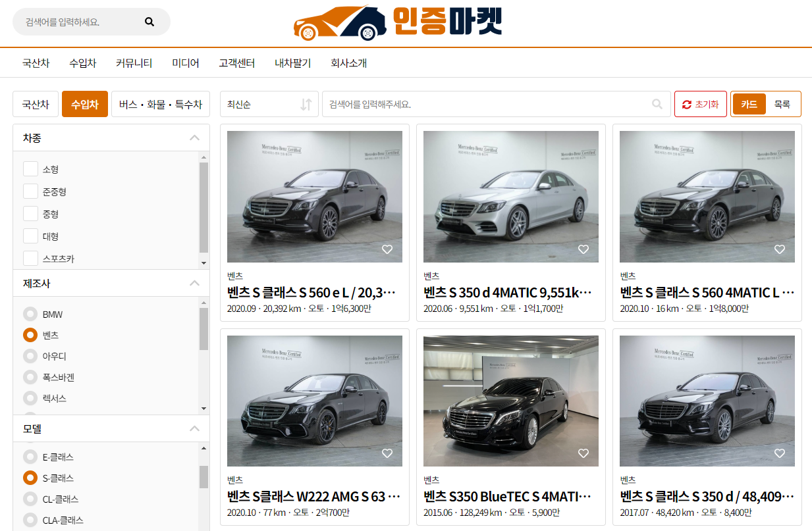Open the 커뮤니티 navigation menu
This screenshot has width=812, height=531.
click(x=134, y=63)
